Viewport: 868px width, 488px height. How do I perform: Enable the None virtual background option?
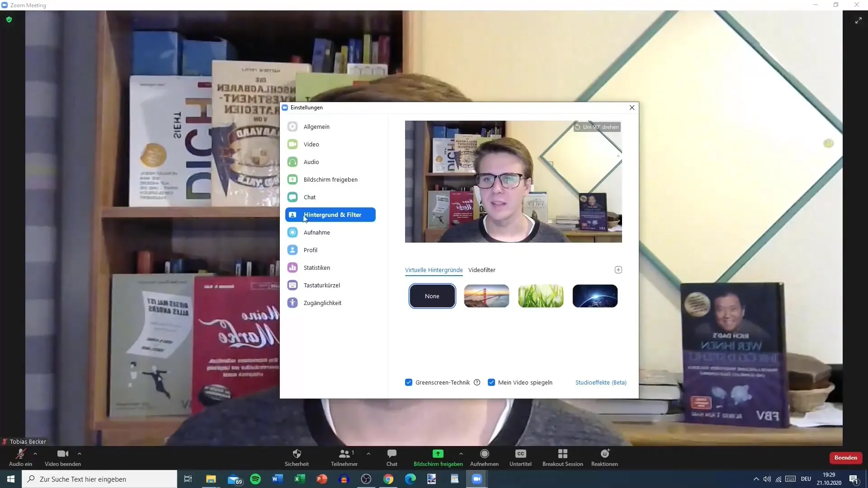pos(432,296)
